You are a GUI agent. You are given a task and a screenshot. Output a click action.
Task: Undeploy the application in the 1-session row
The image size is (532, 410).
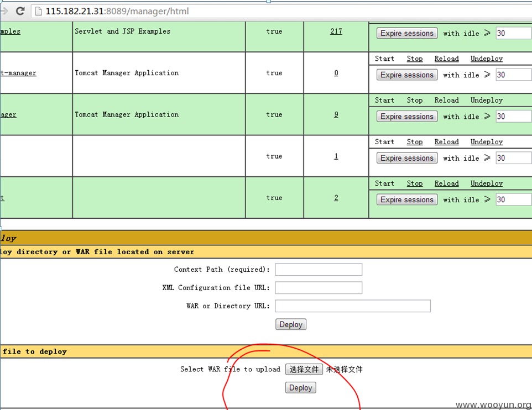pyautogui.click(x=487, y=142)
